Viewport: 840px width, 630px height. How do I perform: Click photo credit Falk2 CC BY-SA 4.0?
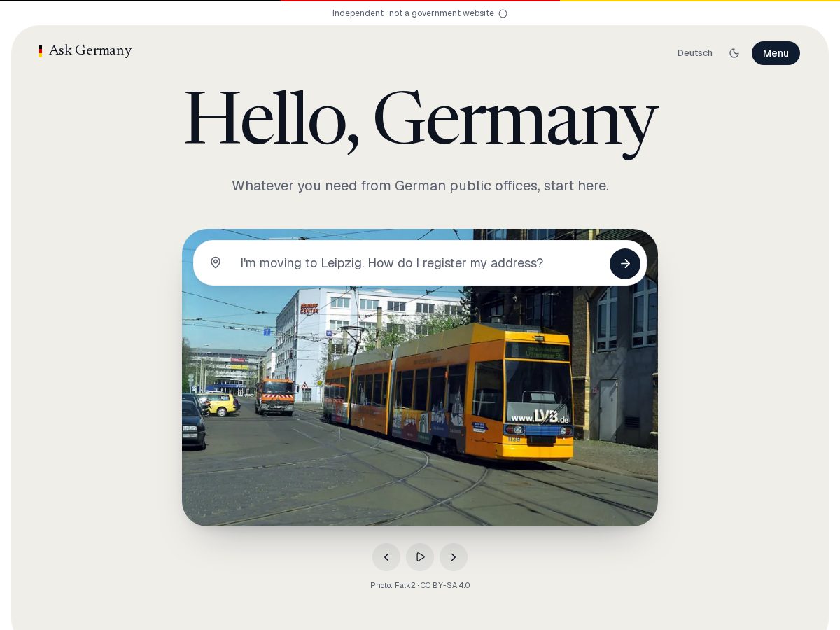click(420, 585)
